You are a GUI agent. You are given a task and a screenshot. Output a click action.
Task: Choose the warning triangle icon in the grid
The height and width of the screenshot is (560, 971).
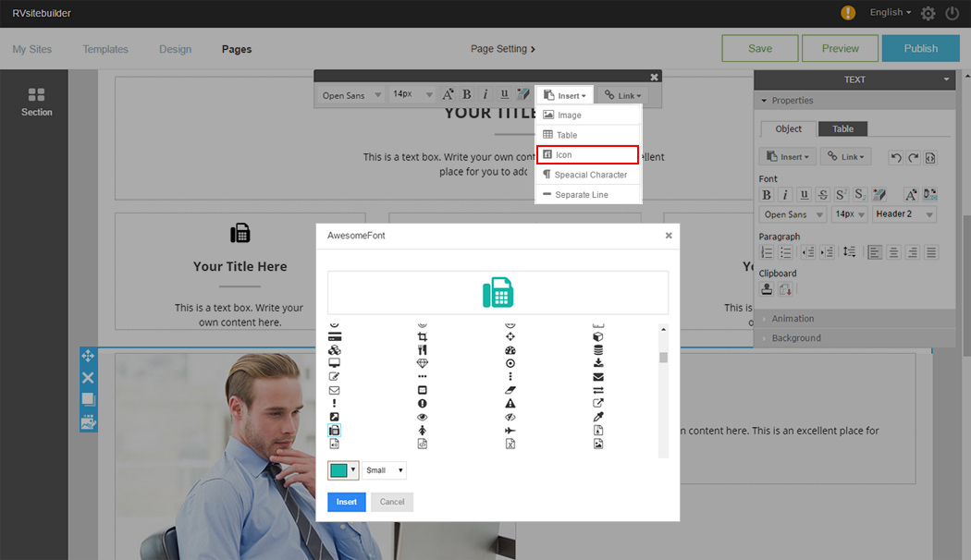pyautogui.click(x=510, y=404)
